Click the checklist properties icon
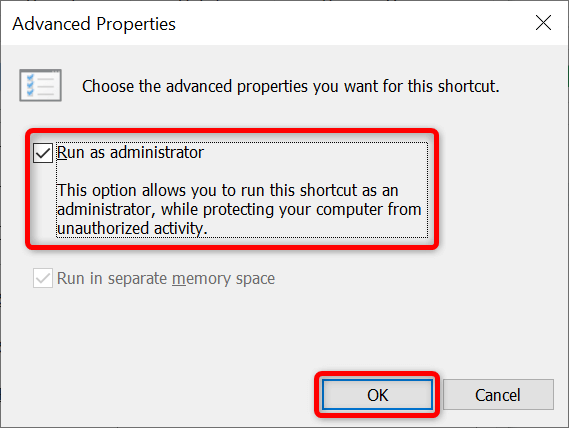 [40, 85]
